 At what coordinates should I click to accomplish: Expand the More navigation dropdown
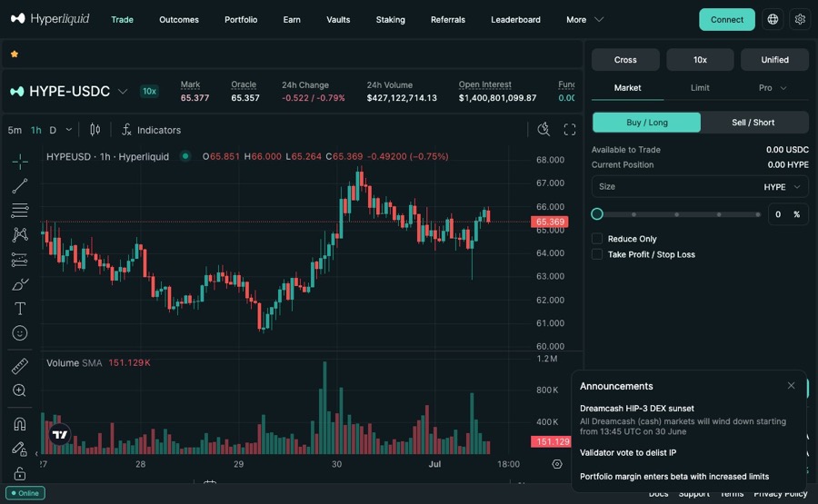coord(584,20)
